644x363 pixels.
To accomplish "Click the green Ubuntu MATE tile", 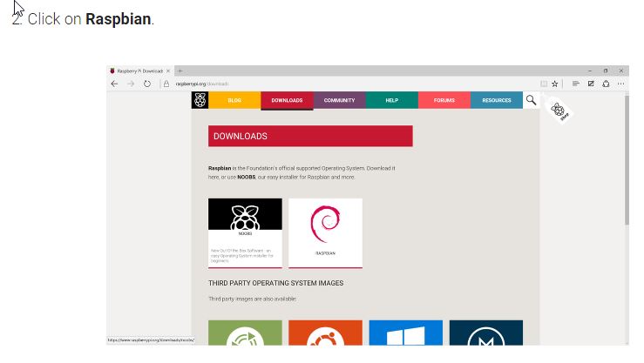I will click(x=245, y=333).
